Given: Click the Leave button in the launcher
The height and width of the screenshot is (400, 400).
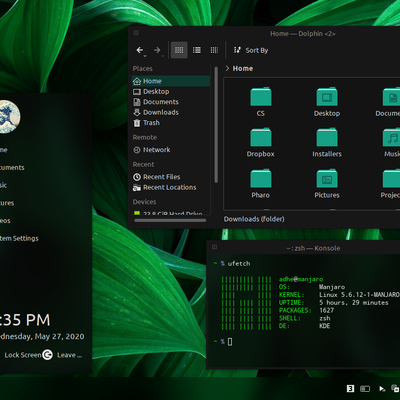Looking at the screenshot, I should coord(69,355).
